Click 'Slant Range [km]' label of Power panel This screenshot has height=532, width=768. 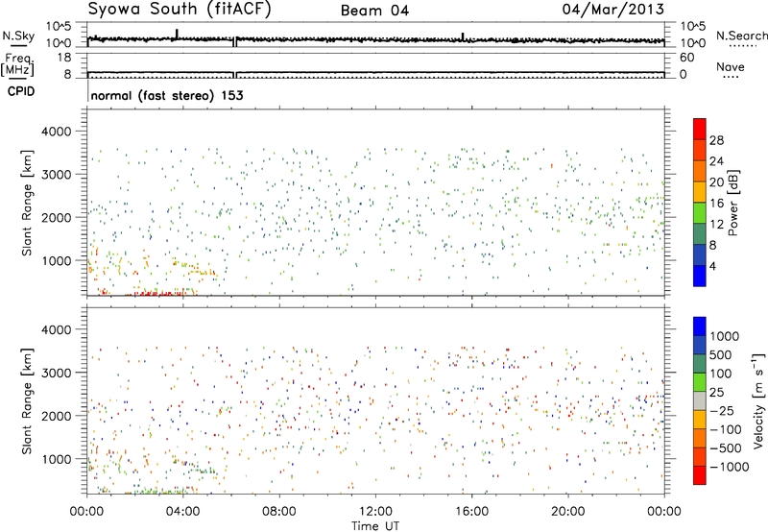point(27,203)
